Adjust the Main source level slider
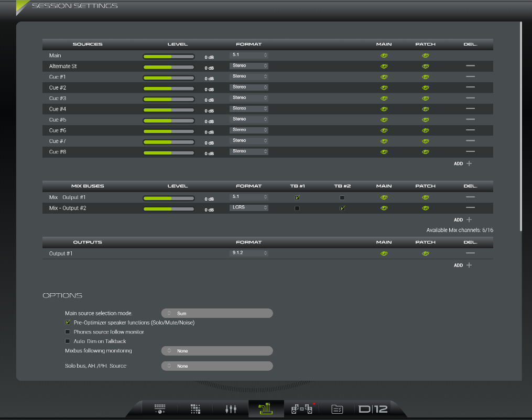 tap(169, 57)
